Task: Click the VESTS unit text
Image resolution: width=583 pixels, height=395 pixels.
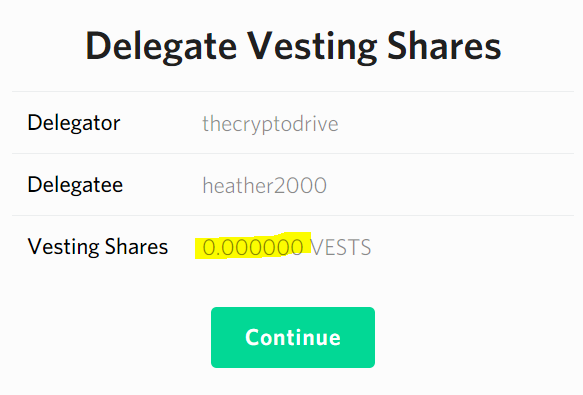Action: click(341, 248)
